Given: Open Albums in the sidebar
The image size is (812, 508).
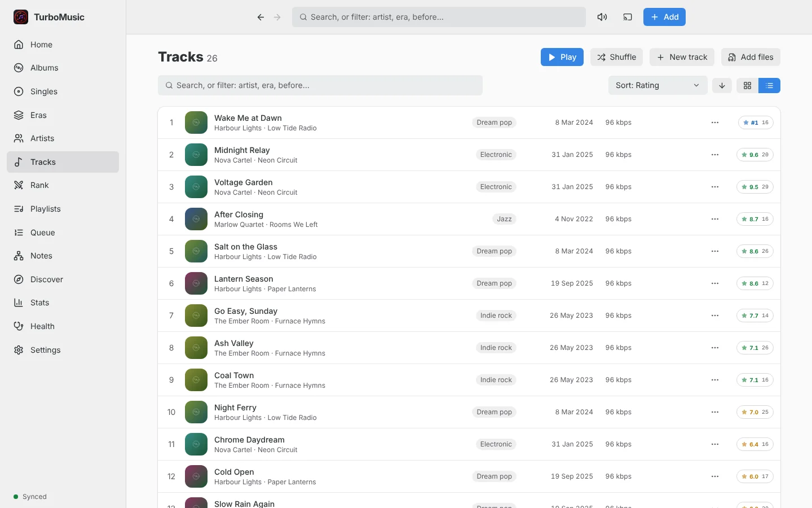Looking at the screenshot, I should pyautogui.click(x=63, y=68).
